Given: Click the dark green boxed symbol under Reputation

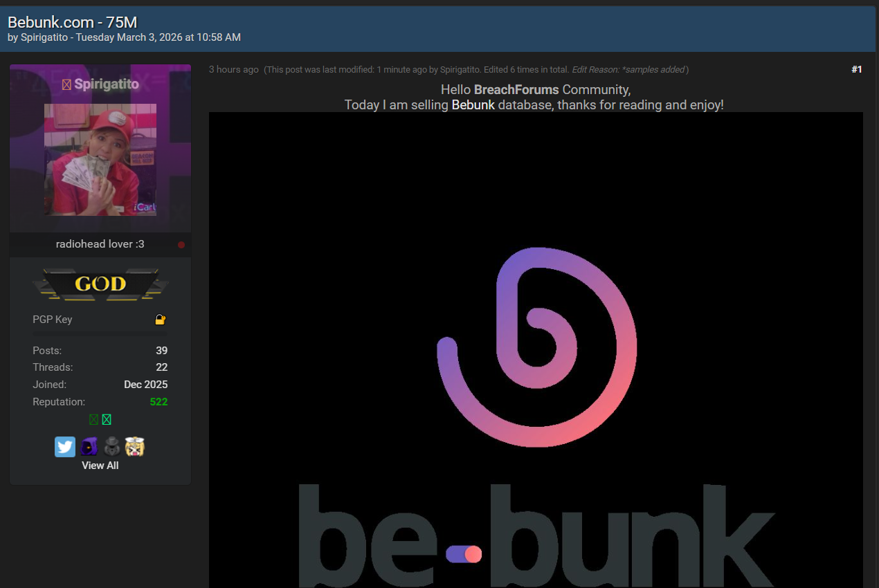Looking at the screenshot, I should point(93,420).
